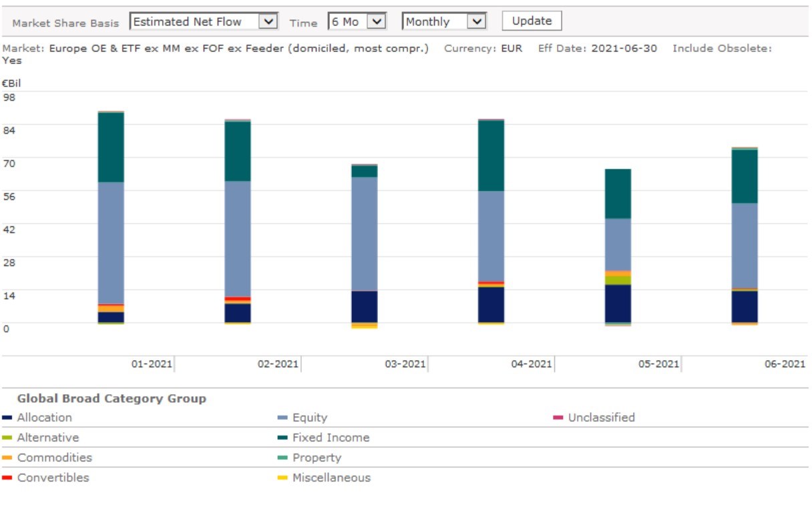Expand the Time period 6 Mo dropdown
This screenshot has height=509, width=812.
[357, 22]
